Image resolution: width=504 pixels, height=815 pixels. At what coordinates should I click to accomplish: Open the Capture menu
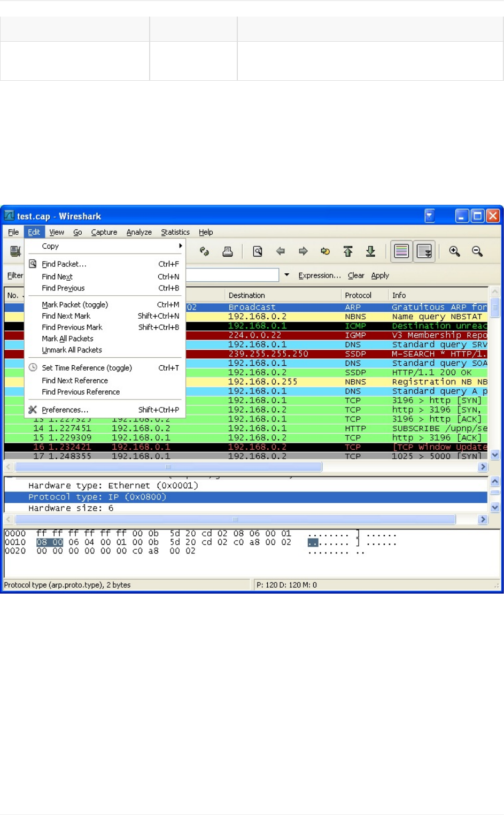pyautogui.click(x=104, y=232)
